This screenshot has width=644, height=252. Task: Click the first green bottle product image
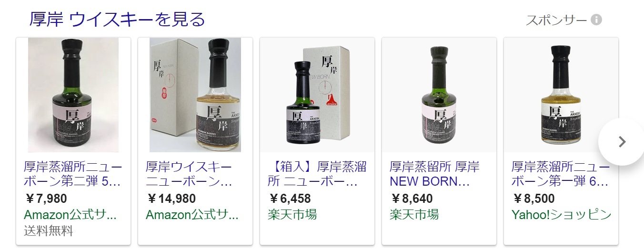(x=73, y=95)
